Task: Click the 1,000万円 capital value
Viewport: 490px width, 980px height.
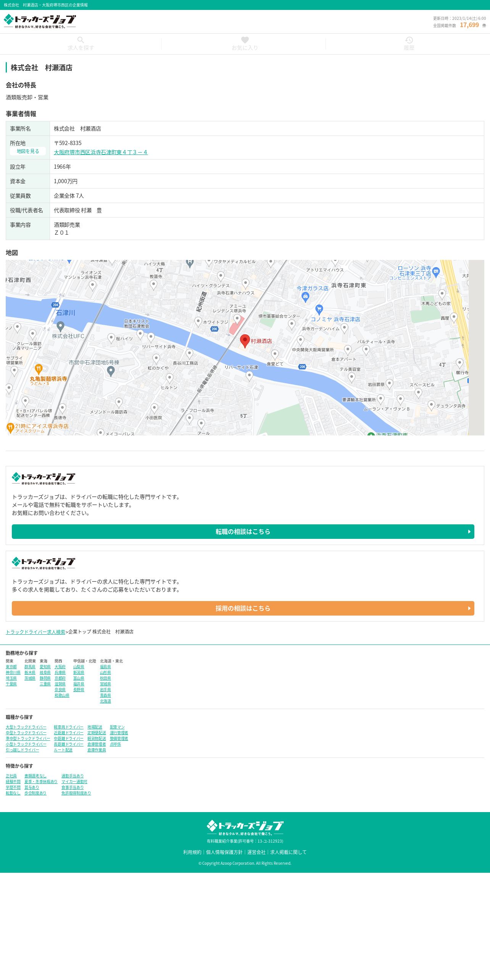Action: (x=66, y=181)
